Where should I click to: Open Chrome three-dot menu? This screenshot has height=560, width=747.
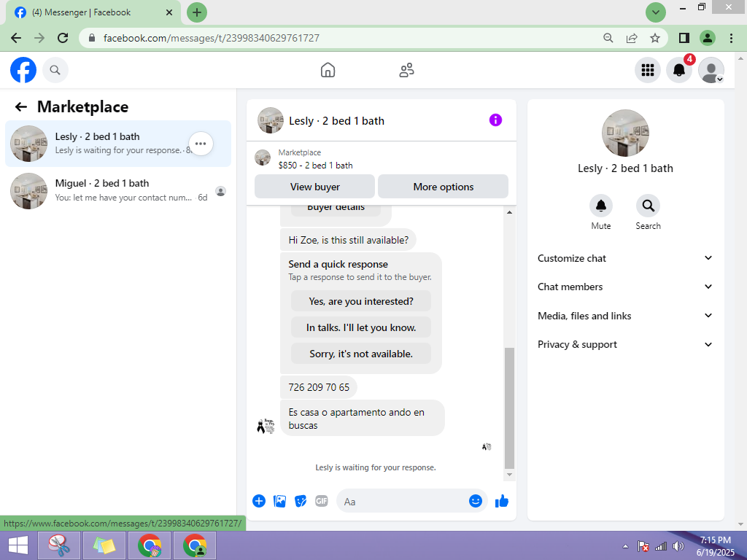(x=731, y=38)
